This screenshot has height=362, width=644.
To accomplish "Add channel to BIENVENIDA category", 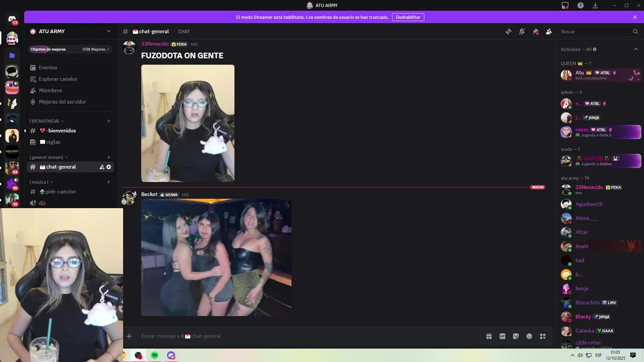I will click(109, 121).
